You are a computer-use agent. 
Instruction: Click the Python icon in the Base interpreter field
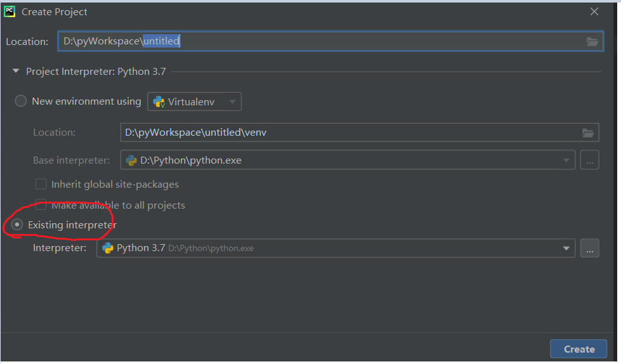pos(131,160)
